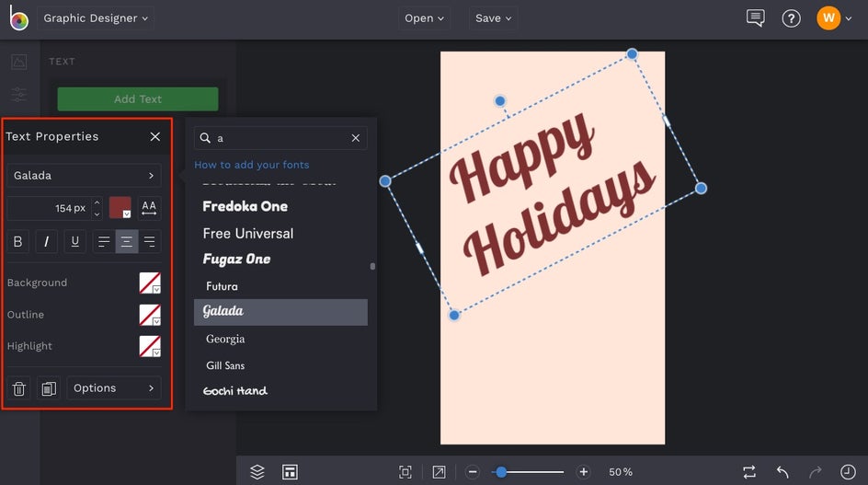
Task: Click the text box rotation handle
Action: tap(500, 101)
